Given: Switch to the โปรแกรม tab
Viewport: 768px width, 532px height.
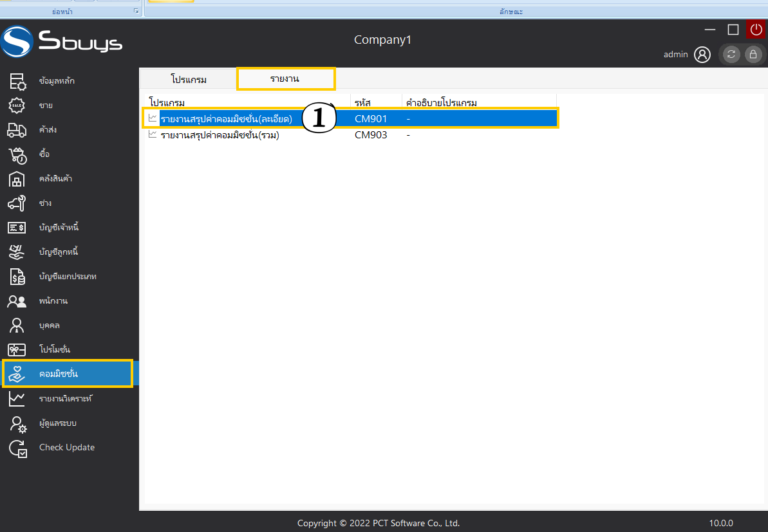Looking at the screenshot, I should (189, 79).
